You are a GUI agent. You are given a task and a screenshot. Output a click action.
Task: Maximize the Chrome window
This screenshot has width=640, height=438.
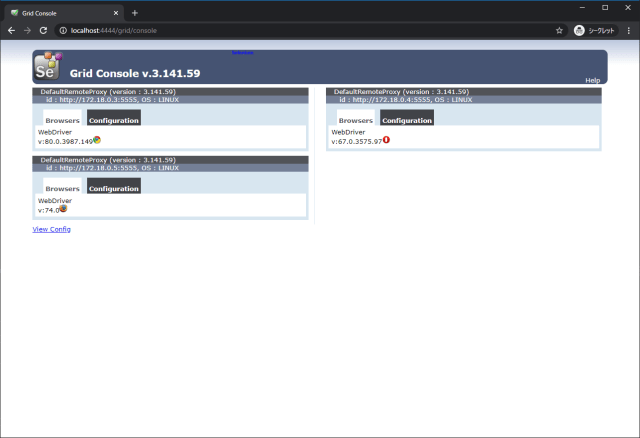coord(605,7)
